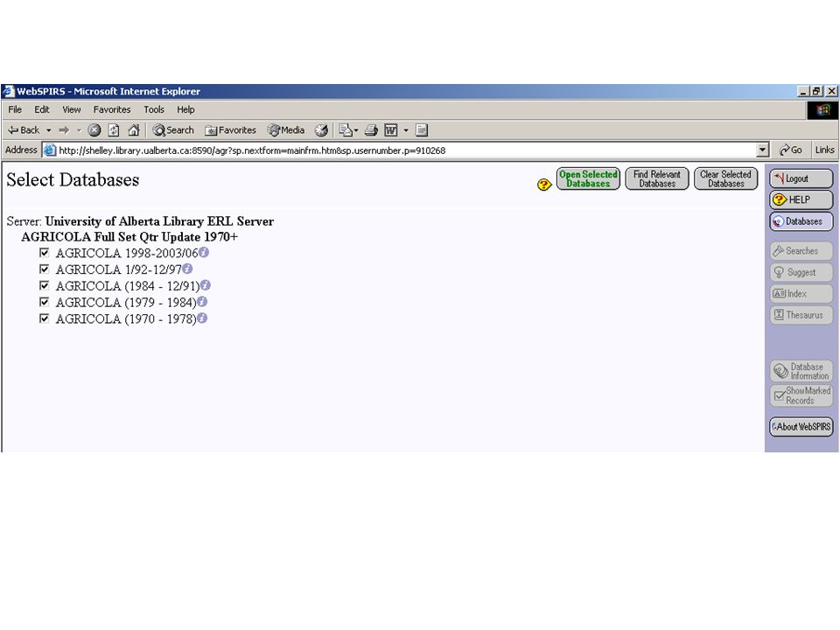Click the Refresh page icon
Screen dimensions: 840x630
point(114,130)
